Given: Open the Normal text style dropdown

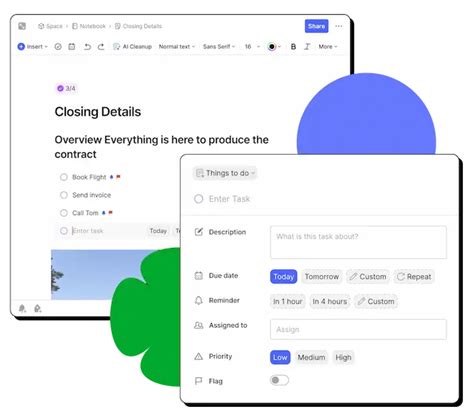Looking at the screenshot, I should tap(177, 47).
